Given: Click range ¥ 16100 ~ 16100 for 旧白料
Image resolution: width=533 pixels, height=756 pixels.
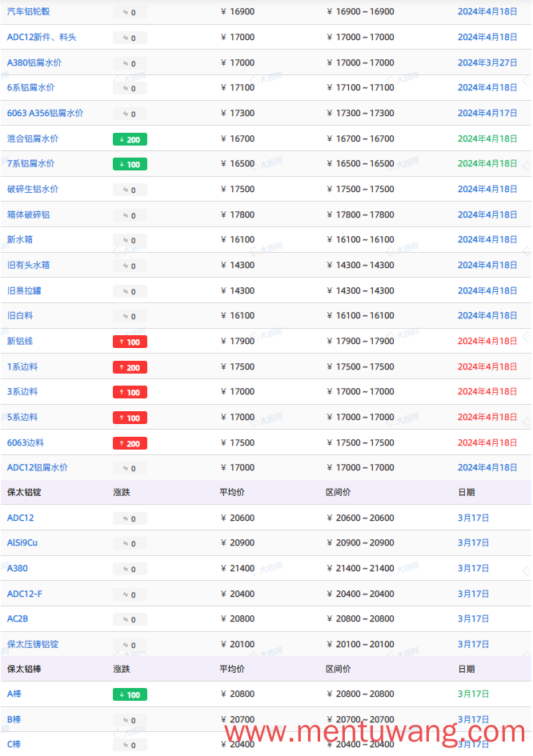Looking at the screenshot, I should (x=360, y=316).
